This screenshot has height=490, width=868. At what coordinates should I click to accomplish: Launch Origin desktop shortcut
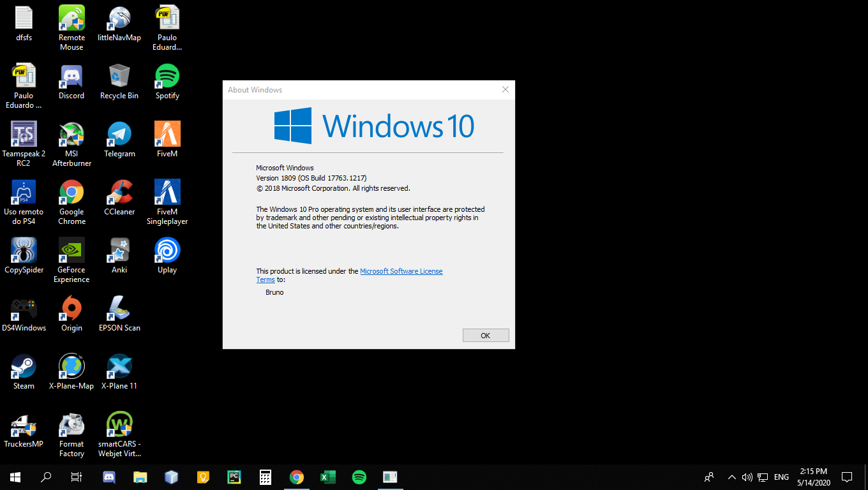click(71, 315)
